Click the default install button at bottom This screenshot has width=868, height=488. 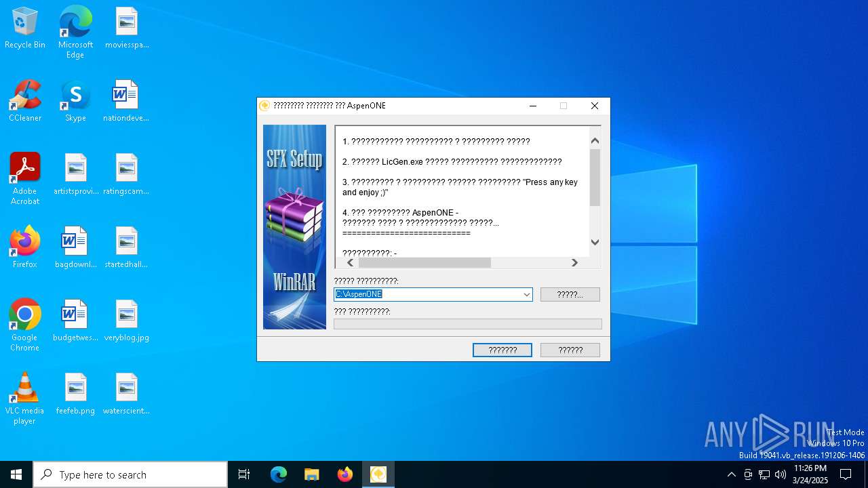click(502, 350)
